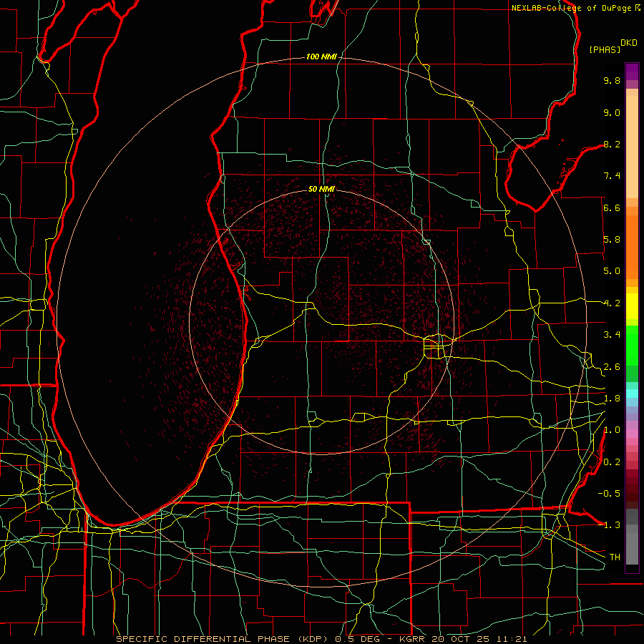This screenshot has height=644, width=644.
Task: Pick the gray bottom color bar segment
Action: 632,549
